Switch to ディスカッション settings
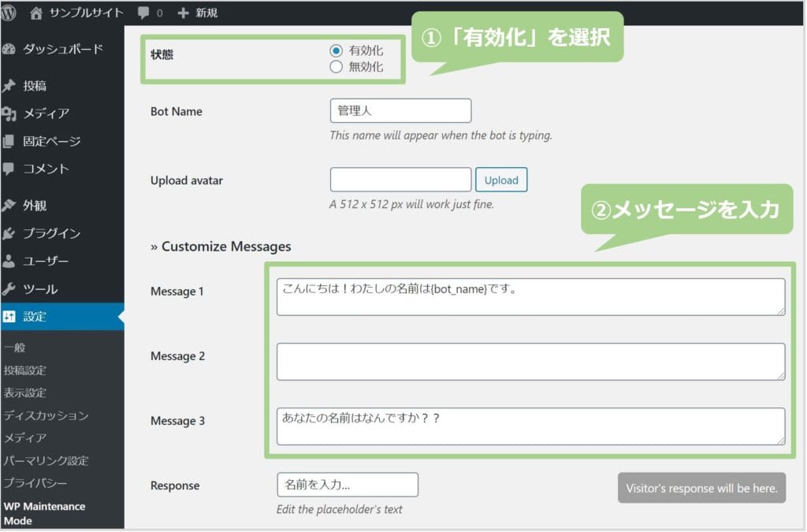Screen dimensions: 807x532 coord(46,415)
